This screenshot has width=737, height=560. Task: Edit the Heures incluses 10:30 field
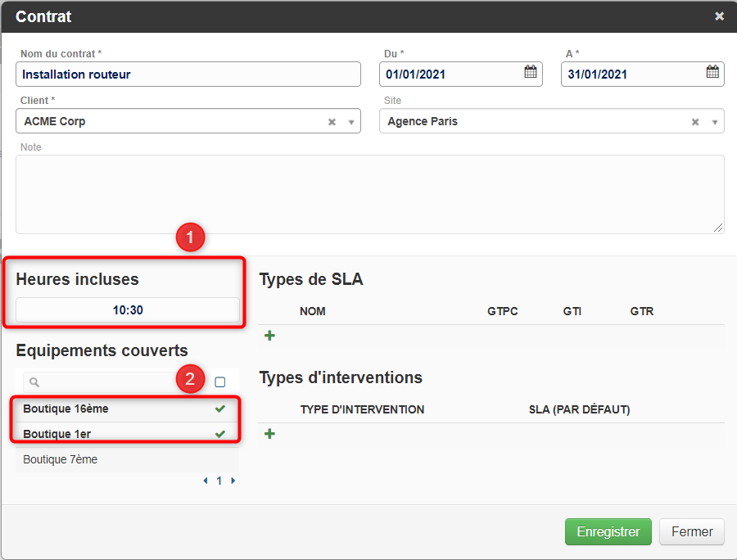(x=128, y=310)
